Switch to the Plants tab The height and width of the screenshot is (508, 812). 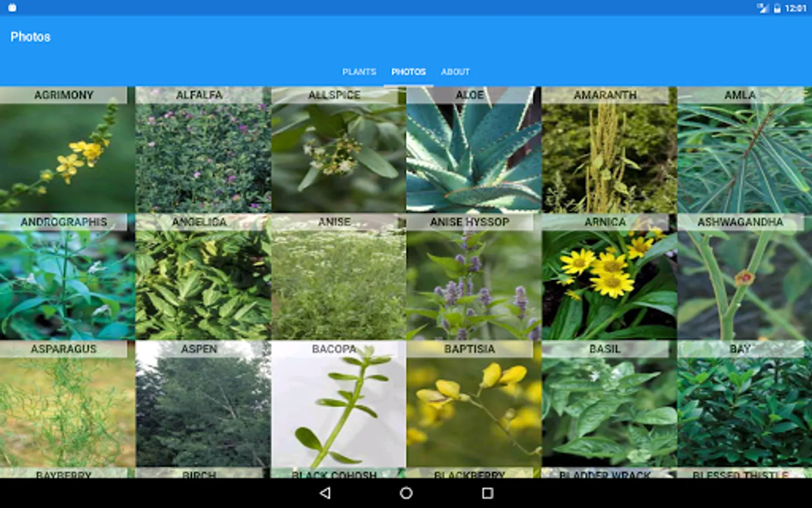359,72
